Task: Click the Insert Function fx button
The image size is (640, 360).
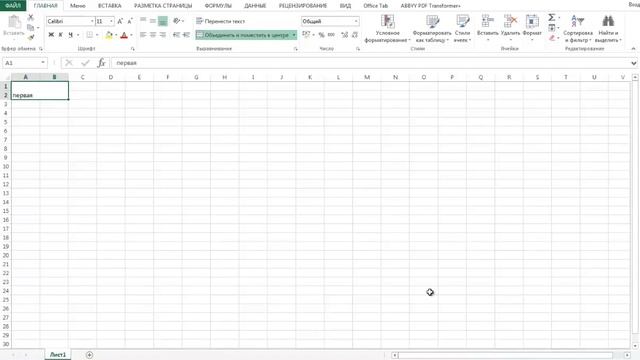Action: (x=101, y=63)
